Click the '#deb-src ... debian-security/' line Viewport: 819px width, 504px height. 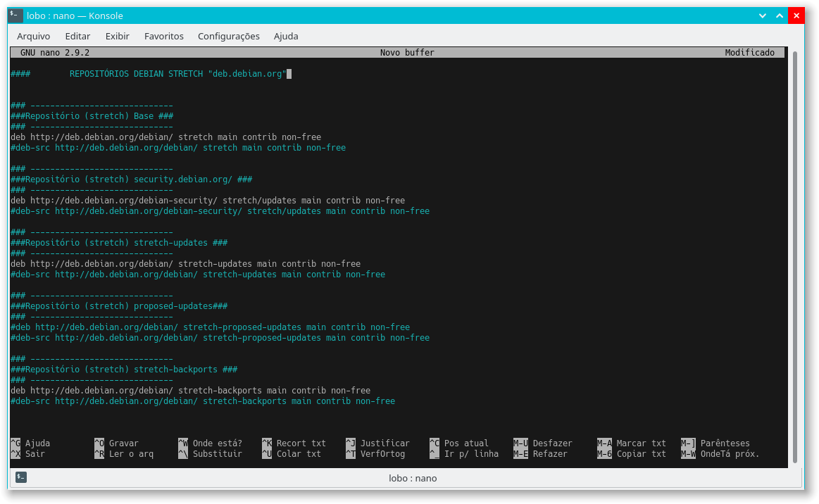point(220,211)
